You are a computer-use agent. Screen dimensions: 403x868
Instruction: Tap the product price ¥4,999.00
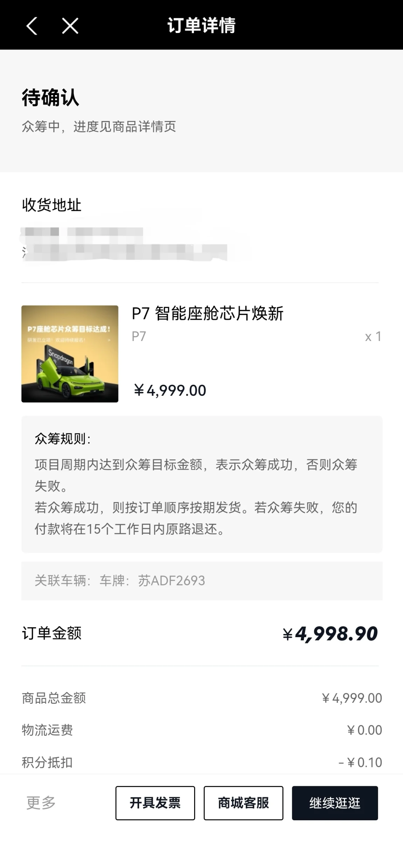pos(170,390)
